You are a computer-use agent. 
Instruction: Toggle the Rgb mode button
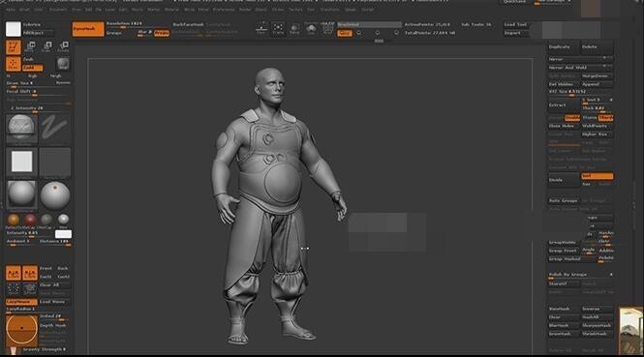coord(33,75)
